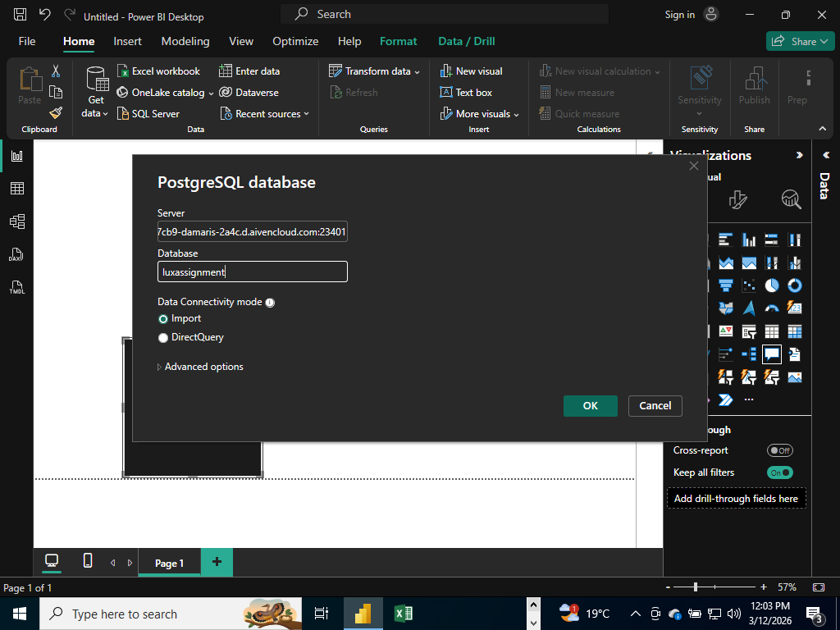Select the slicer visual
Screen dimensions: 840x630
[749, 331]
